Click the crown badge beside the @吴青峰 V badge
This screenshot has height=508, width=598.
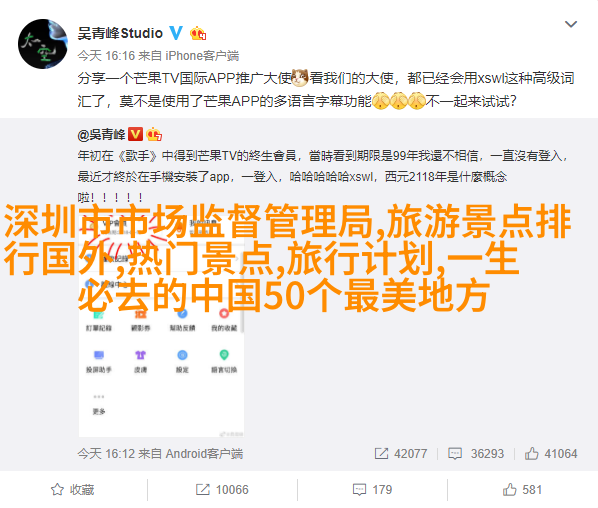tap(154, 134)
